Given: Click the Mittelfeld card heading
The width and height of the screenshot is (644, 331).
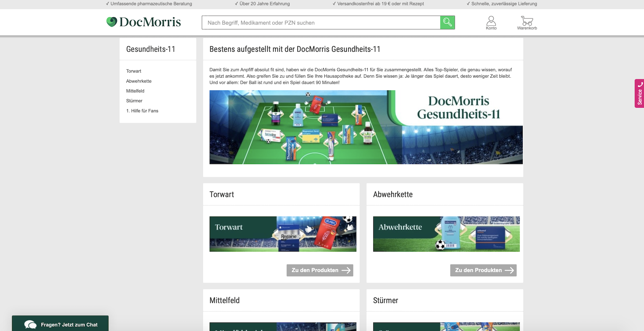Looking at the screenshot, I should [224, 300].
